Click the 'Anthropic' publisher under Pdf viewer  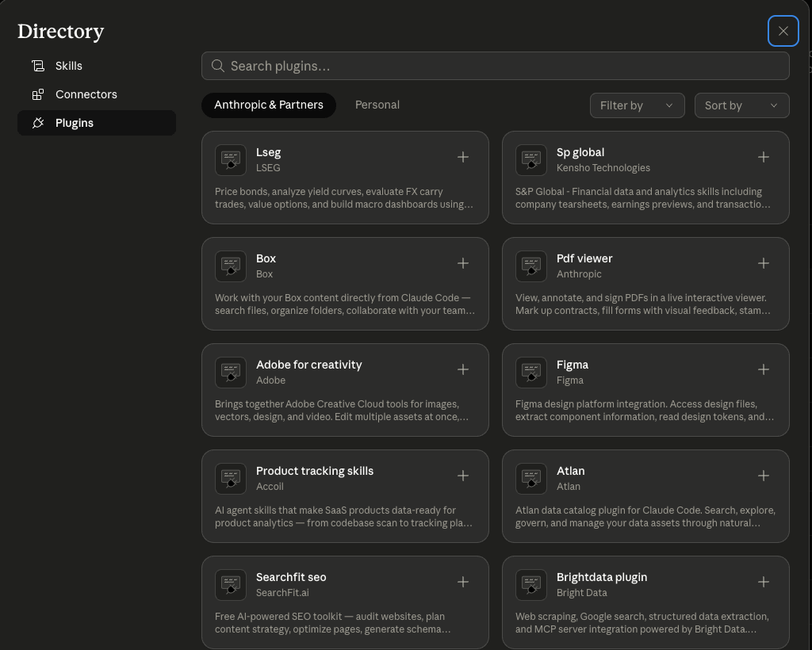[x=579, y=274]
